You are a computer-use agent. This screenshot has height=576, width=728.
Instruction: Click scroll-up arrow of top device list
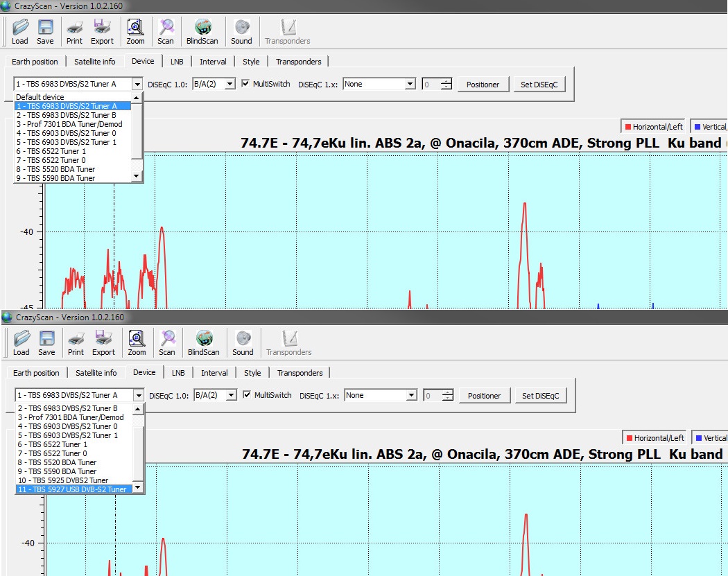click(x=136, y=98)
